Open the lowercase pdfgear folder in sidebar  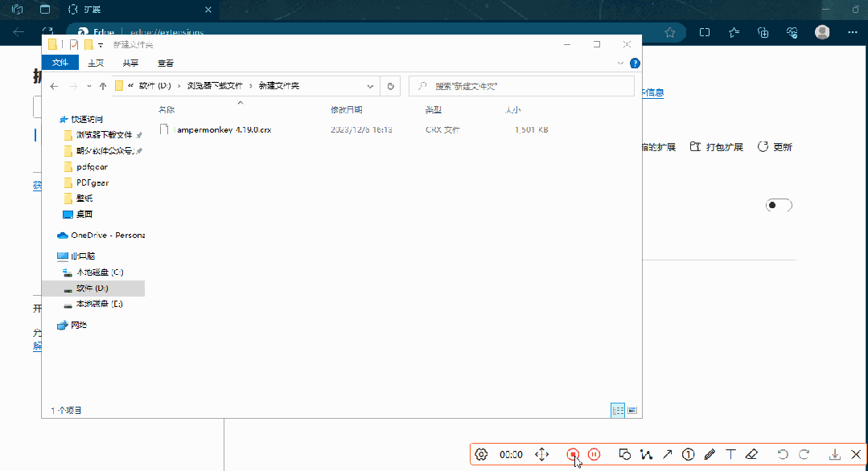[x=92, y=167]
